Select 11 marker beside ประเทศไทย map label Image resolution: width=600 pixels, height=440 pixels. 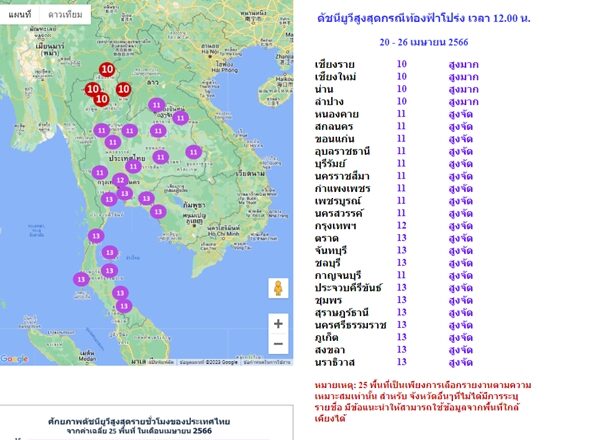pos(133,166)
